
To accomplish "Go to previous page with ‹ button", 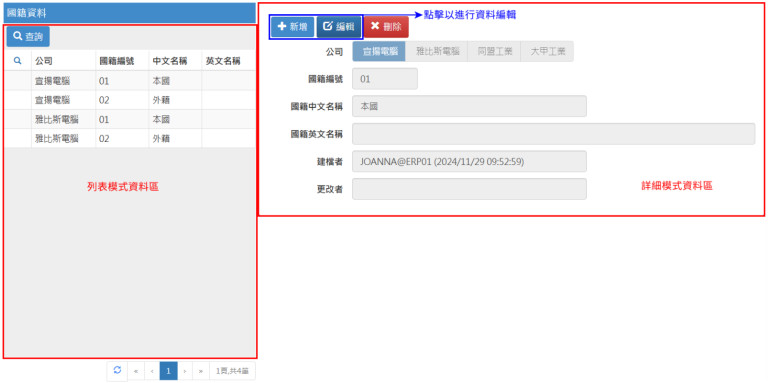I will [152, 371].
